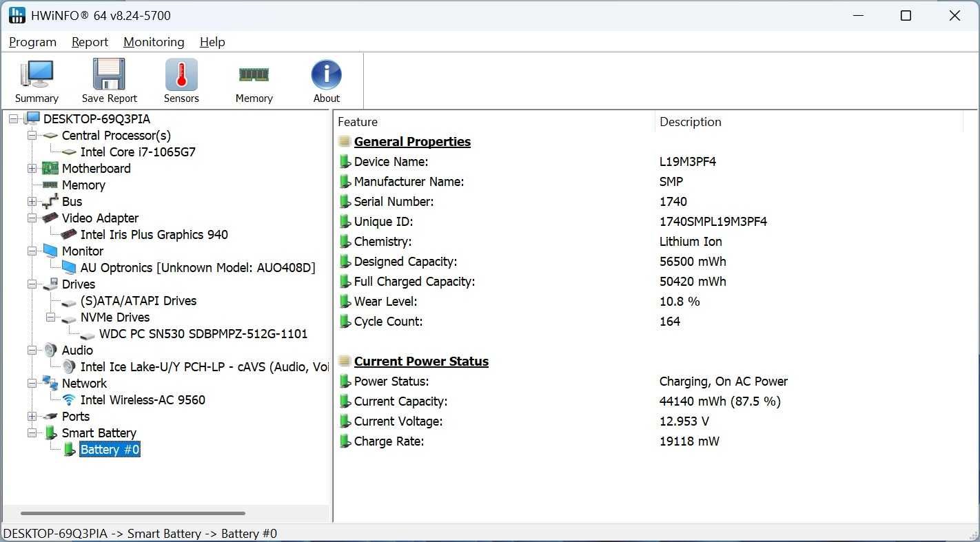Select (S)ATA/ATAPI Drives item
Viewport: 980px width, 542px height.
click(139, 301)
